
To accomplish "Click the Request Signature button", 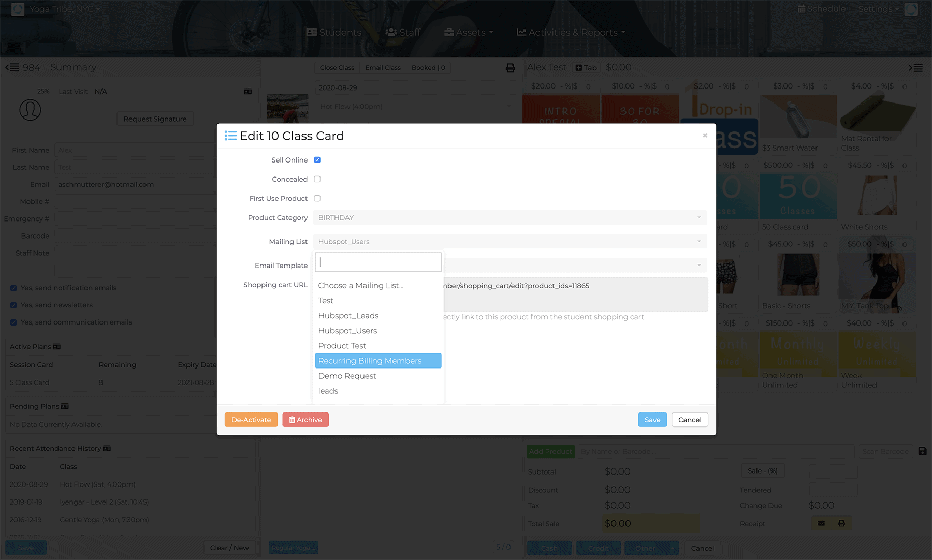I will [155, 119].
